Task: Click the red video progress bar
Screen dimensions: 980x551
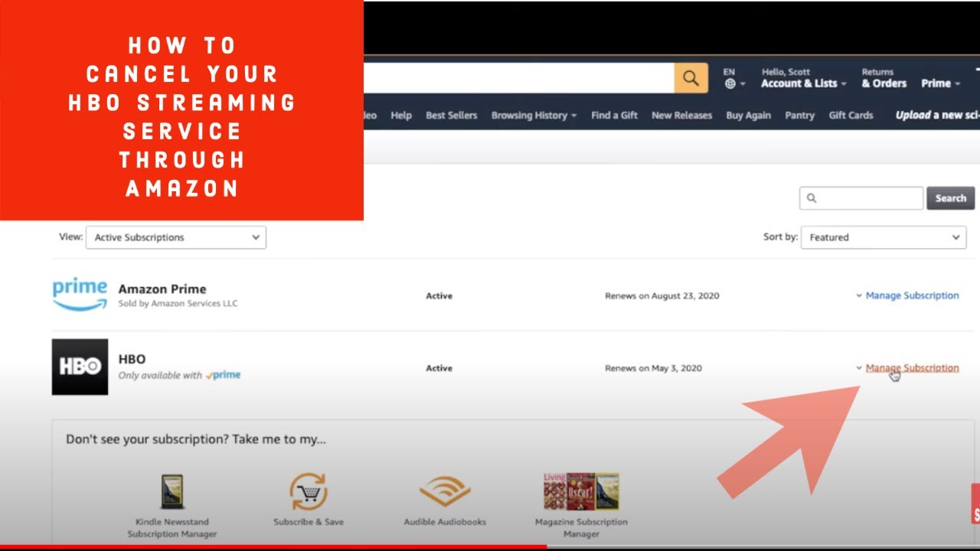Action: tap(273, 547)
